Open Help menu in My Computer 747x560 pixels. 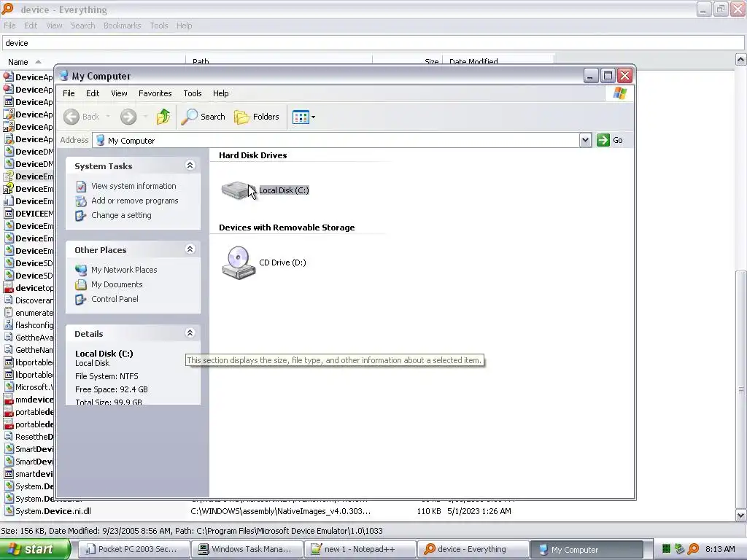(220, 93)
